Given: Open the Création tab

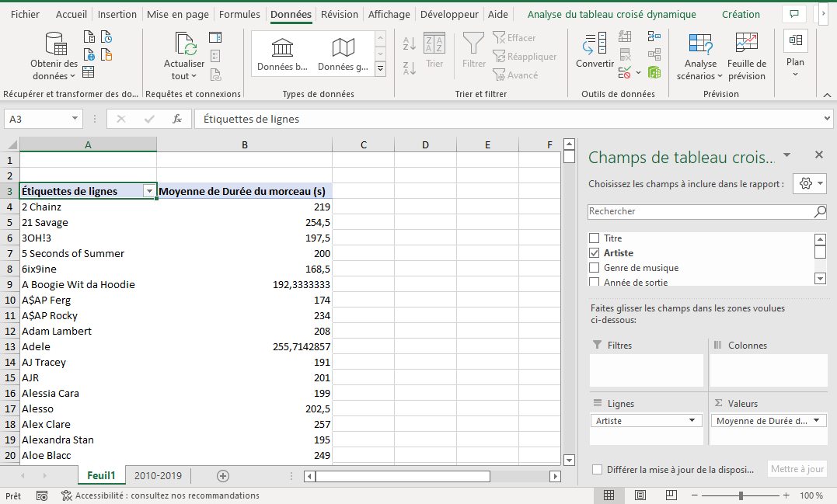Looking at the screenshot, I should (x=741, y=15).
